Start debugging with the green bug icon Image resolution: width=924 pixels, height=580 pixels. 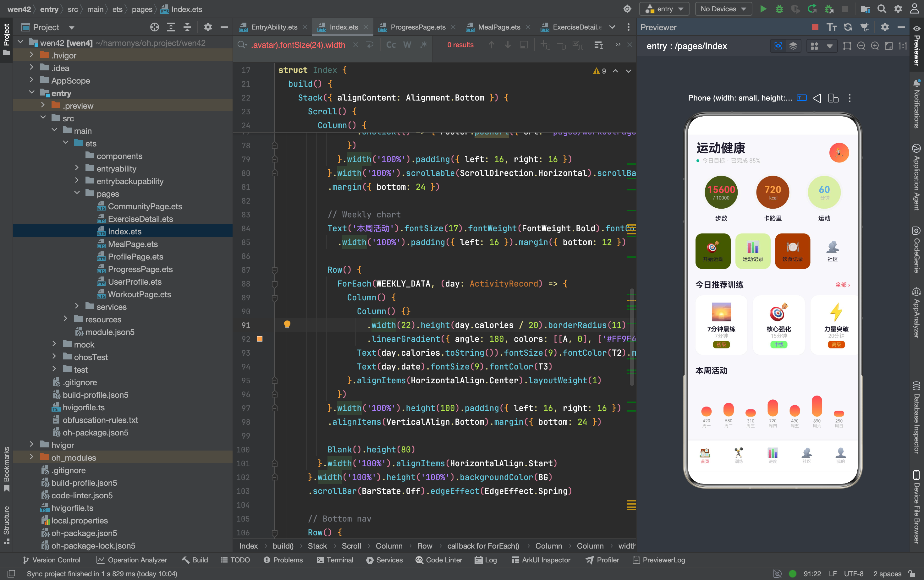pyautogui.click(x=779, y=9)
